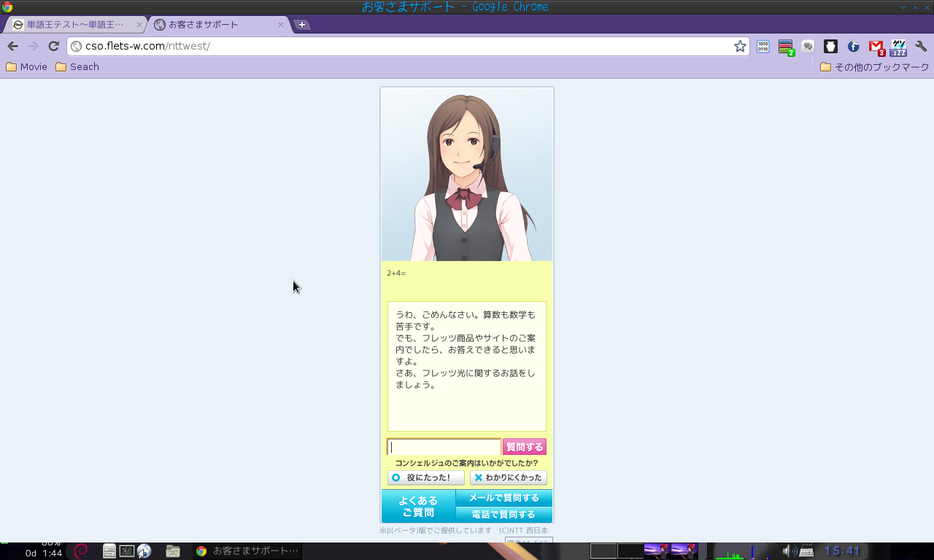934x560 pixels.
Task: Click the concierge avatar image
Action: click(467, 174)
